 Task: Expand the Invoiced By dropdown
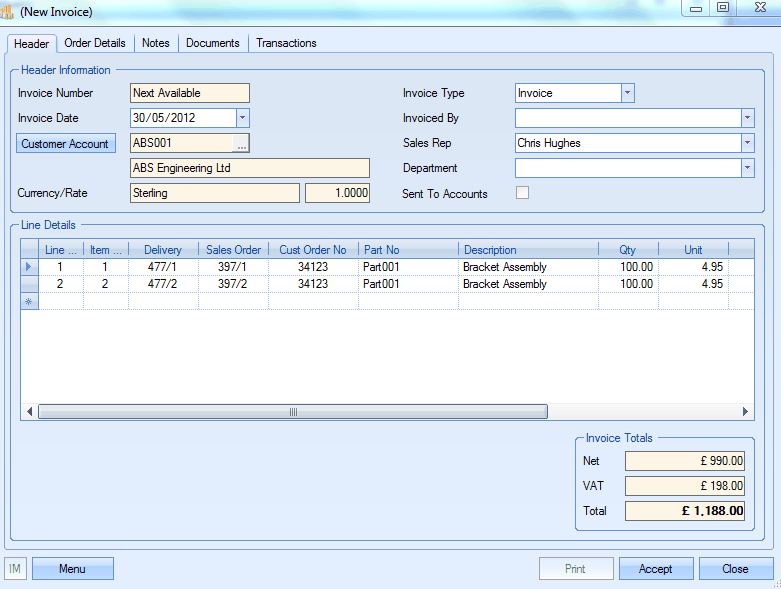(747, 118)
